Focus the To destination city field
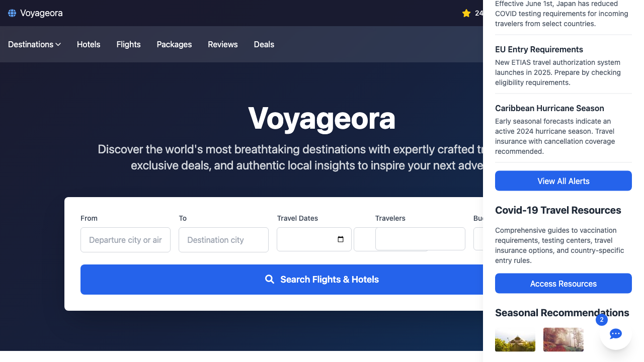Viewport: 644px width, 362px height. click(223, 240)
